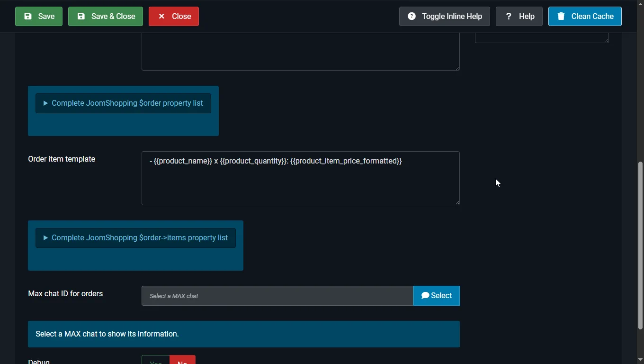Open the MAX chat Select button with chat icon
The image size is (644, 364).
[x=437, y=296]
